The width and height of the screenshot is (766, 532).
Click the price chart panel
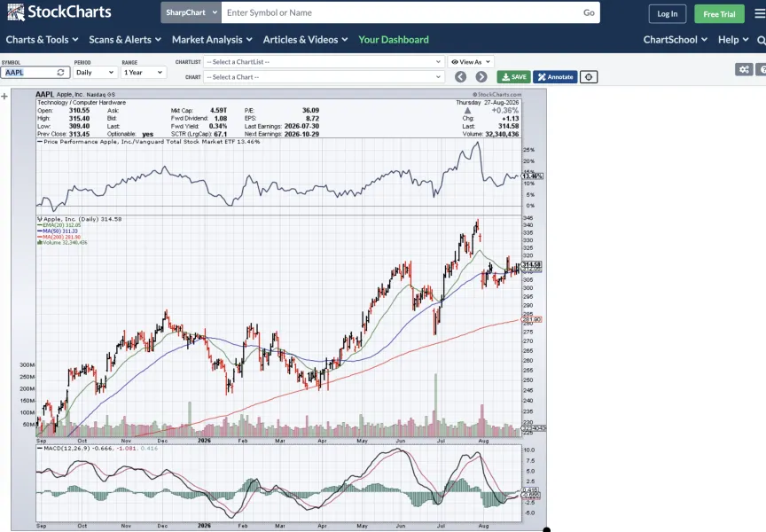coord(278,325)
